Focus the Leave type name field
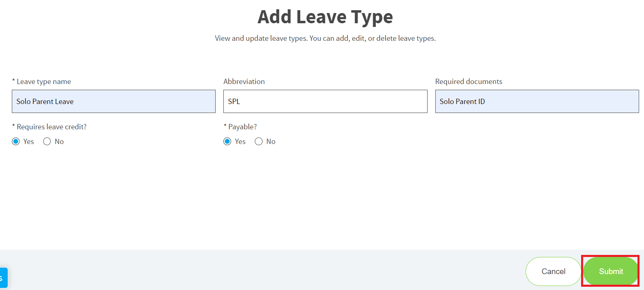The width and height of the screenshot is (644, 290). tap(114, 102)
